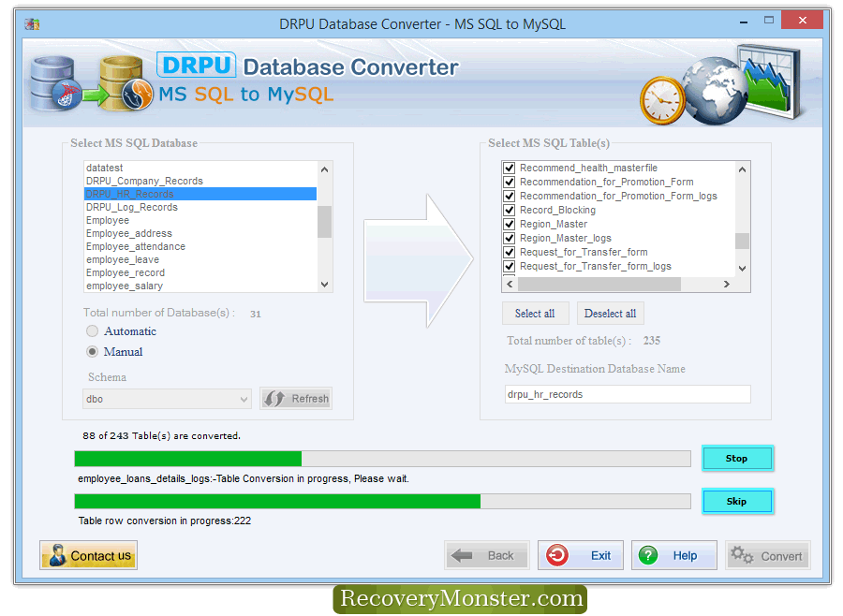Image resolution: width=843 pixels, height=616 pixels.
Task: Select the Automatic radio button
Action: point(93,331)
